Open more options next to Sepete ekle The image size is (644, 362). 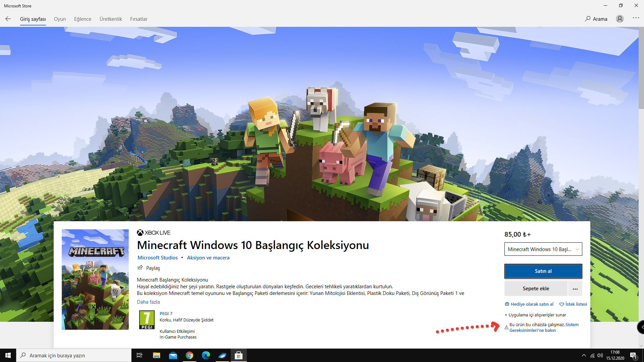575,289
